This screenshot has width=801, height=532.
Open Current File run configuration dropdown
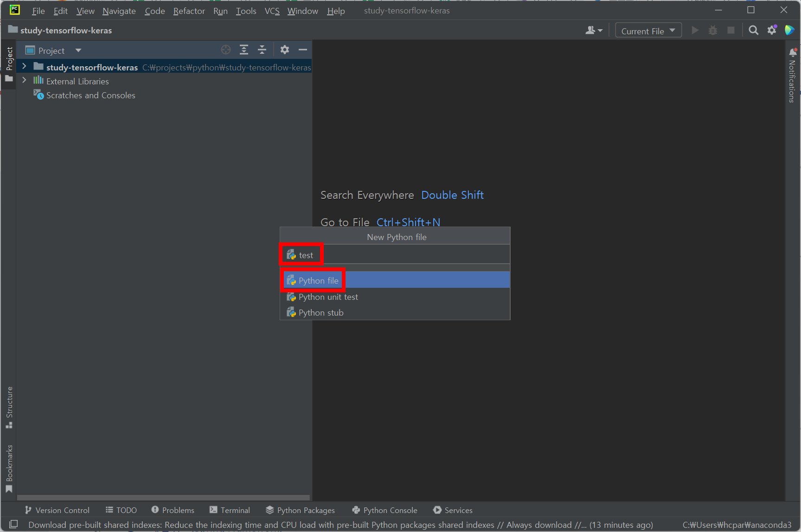pyautogui.click(x=648, y=31)
